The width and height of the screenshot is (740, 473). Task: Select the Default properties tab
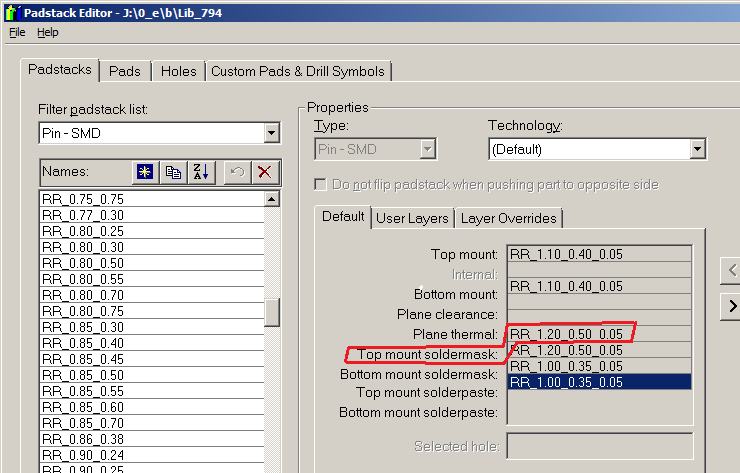click(x=343, y=217)
